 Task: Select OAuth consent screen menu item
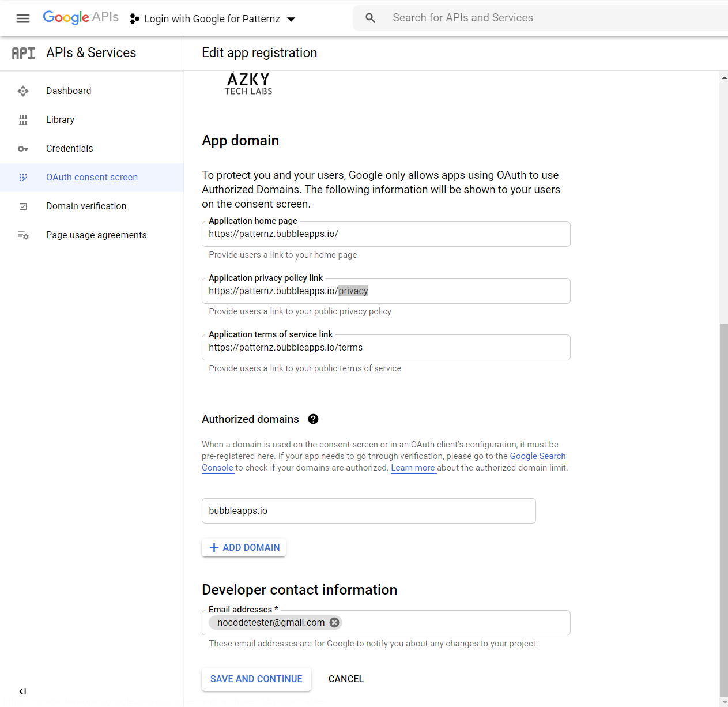pos(92,178)
